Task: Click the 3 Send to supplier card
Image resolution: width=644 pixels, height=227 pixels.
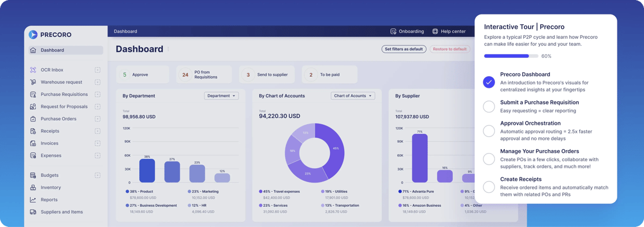Action: [267, 75]
